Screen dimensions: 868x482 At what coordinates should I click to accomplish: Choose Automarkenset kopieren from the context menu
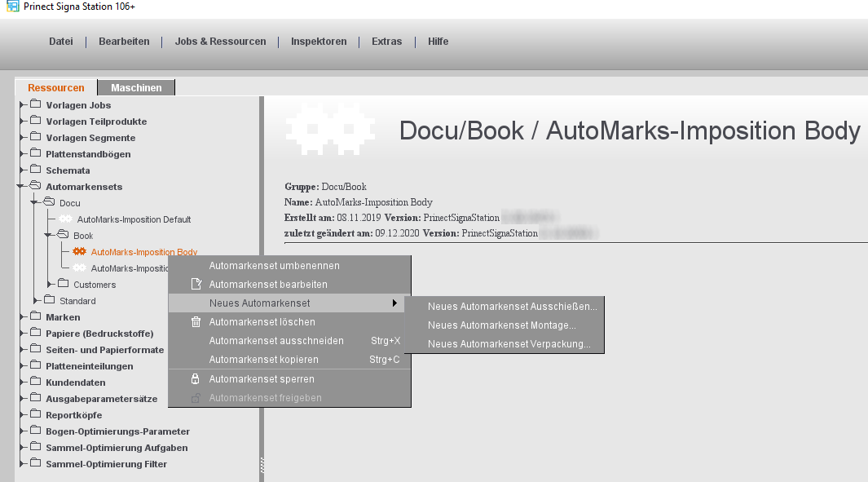pos(289,360)
